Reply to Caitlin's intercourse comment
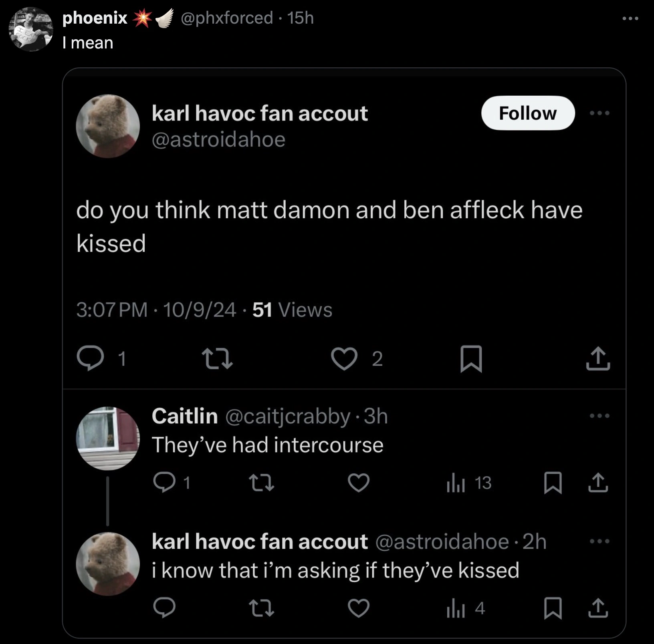Image resolution: width=654 pixels, height=644 pixels. [x=164, y=482]
